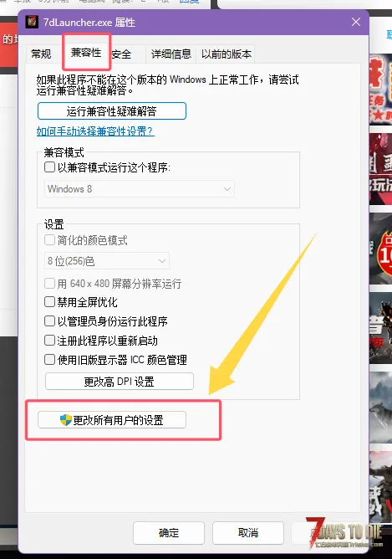Enable 使用旧版显示器 ICC 颜色管理
392x559 pixels.
click(x=49, y=359)
